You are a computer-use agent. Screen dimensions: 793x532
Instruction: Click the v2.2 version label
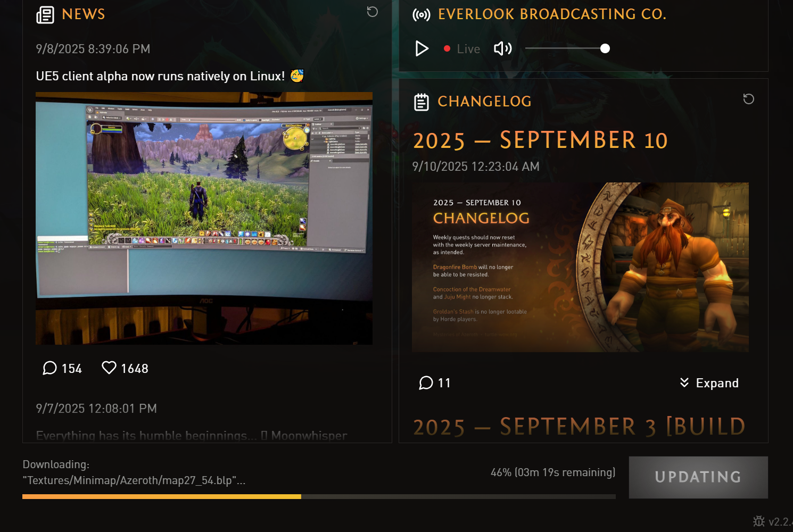(781, 522)
